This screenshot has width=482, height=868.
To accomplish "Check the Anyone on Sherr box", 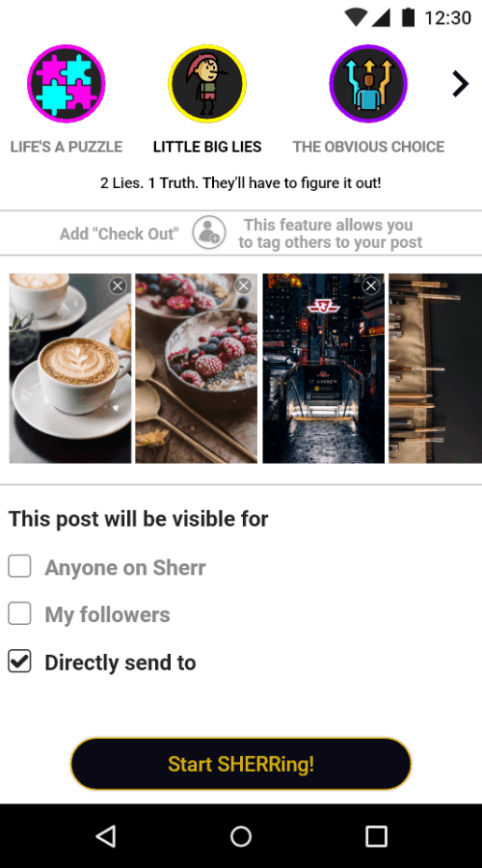I will 19,567.
